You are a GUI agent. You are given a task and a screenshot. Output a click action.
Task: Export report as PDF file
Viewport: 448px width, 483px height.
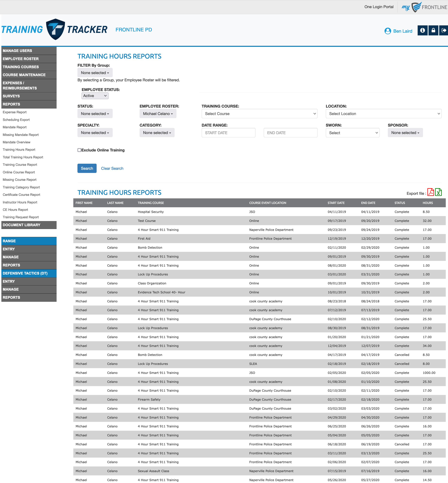tap(431, 192)
